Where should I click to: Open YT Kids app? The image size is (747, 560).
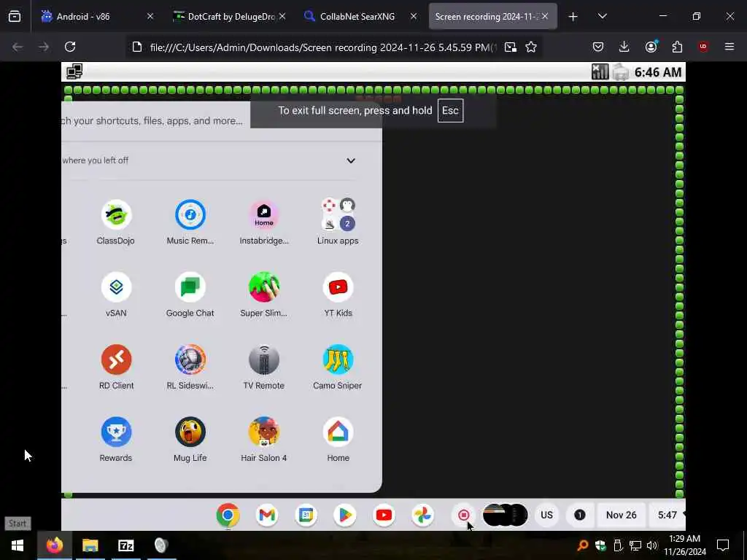coord(338,287)
